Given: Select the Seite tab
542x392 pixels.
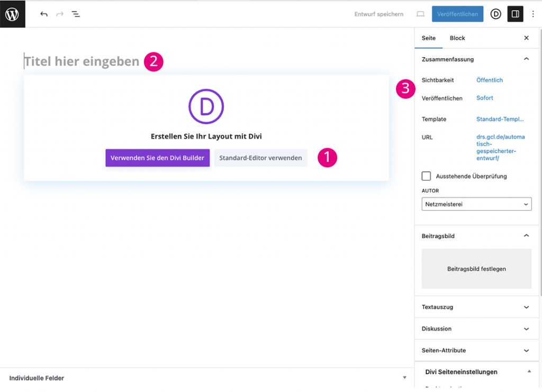Looking at the screenshot, I should (x=428, y=38).
